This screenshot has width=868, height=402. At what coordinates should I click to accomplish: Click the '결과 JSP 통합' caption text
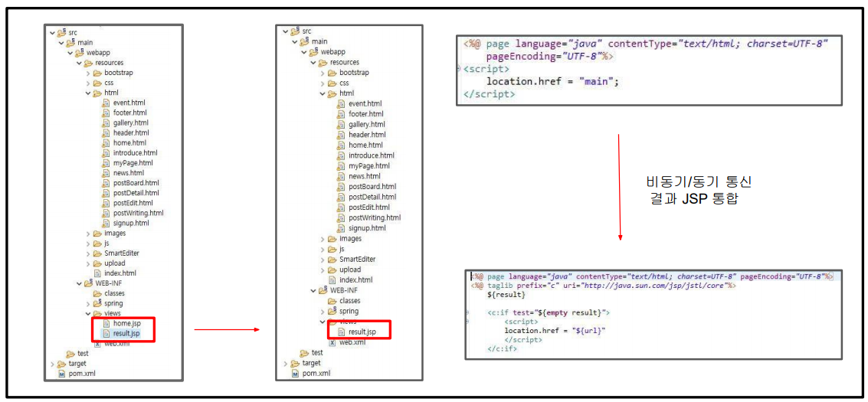pyautogui.click(x=696, y=200)
